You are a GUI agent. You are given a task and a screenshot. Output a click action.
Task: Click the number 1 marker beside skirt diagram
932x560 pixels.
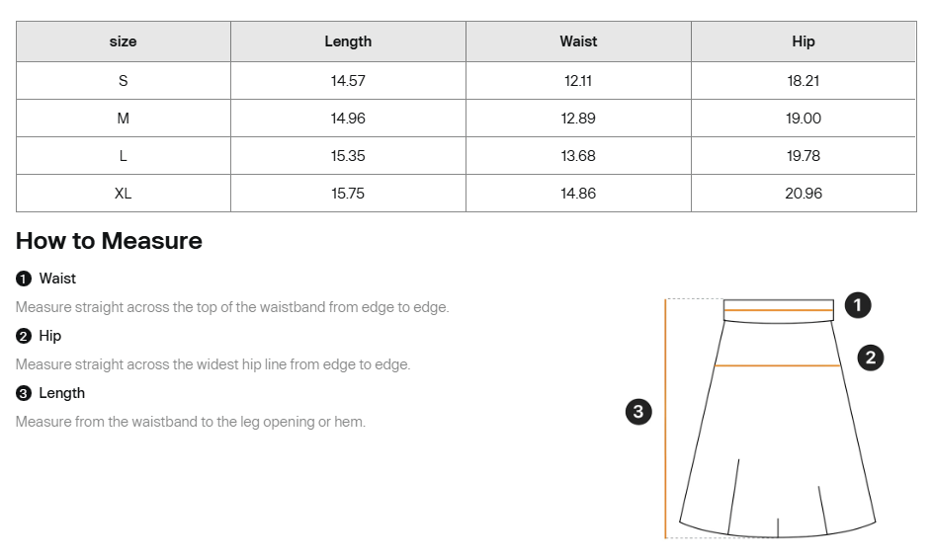[858, 305]
